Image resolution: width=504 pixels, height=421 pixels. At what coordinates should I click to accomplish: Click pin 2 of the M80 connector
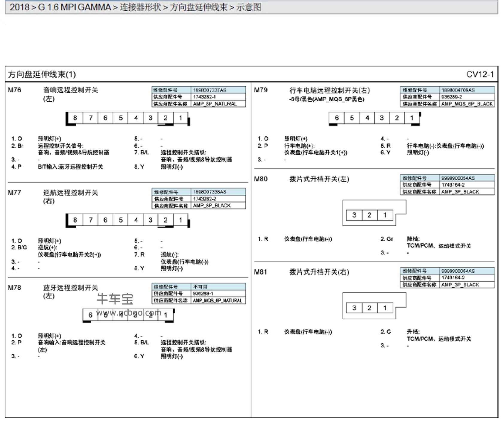[369, 215]
